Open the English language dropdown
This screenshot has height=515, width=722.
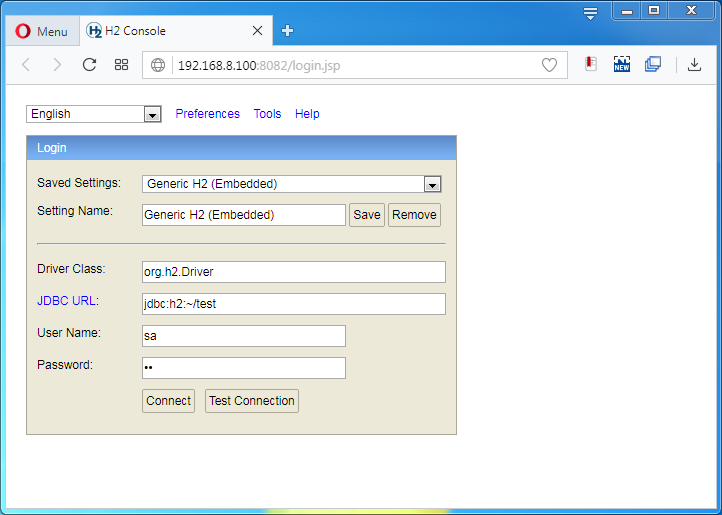tap(93, 114)
